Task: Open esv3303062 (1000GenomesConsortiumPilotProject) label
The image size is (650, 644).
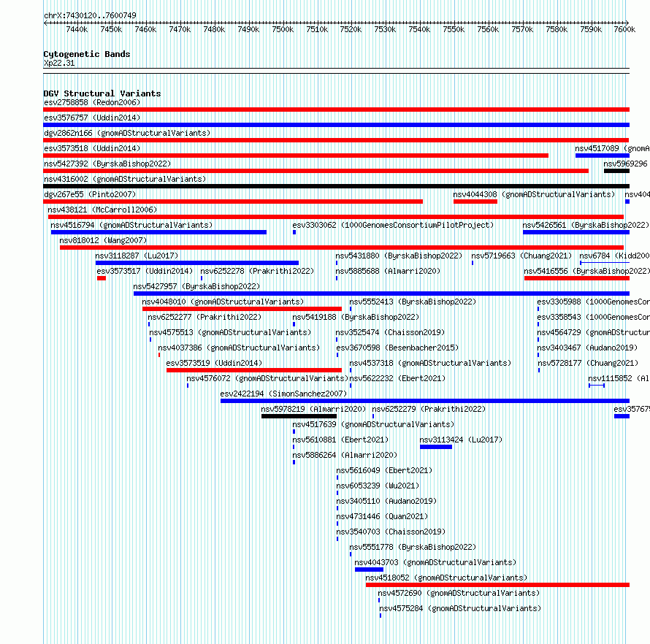Action: click(393, 225)
